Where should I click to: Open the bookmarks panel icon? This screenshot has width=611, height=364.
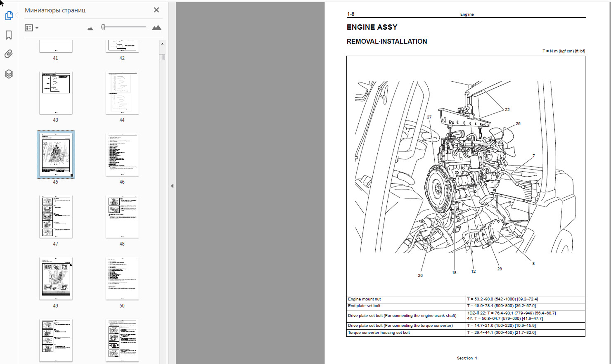pyautogui.click(x=9, y=35)
